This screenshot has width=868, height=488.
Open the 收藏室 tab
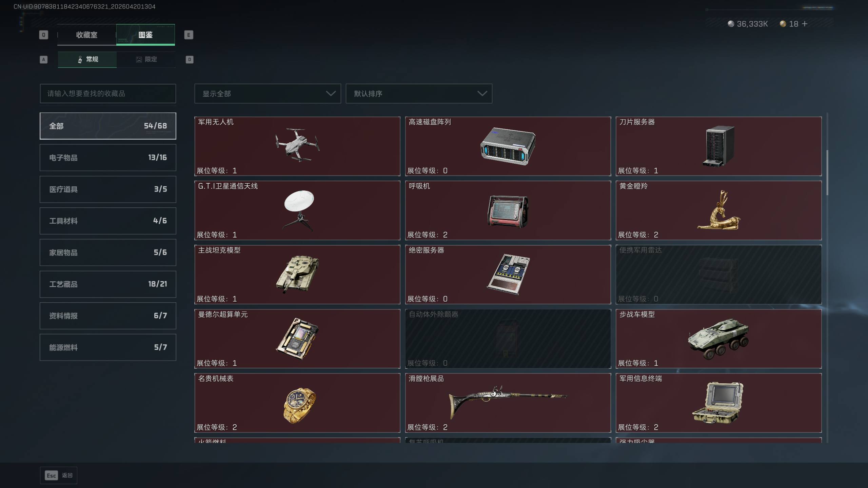point(87,35)
